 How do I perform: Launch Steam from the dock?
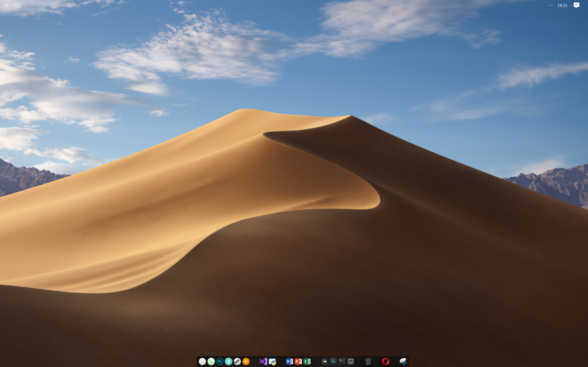click(x=237, y=362)
